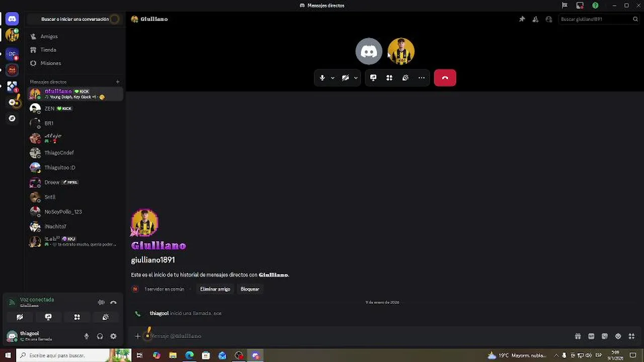
Task: Mute microphone in call controls
Action: coord(323,78)
